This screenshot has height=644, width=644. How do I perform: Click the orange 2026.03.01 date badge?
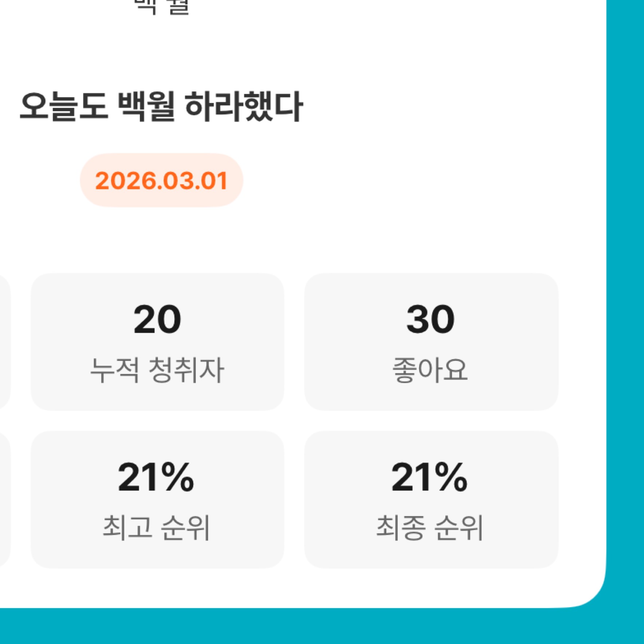pyautogui.click(x=161, y=180)
